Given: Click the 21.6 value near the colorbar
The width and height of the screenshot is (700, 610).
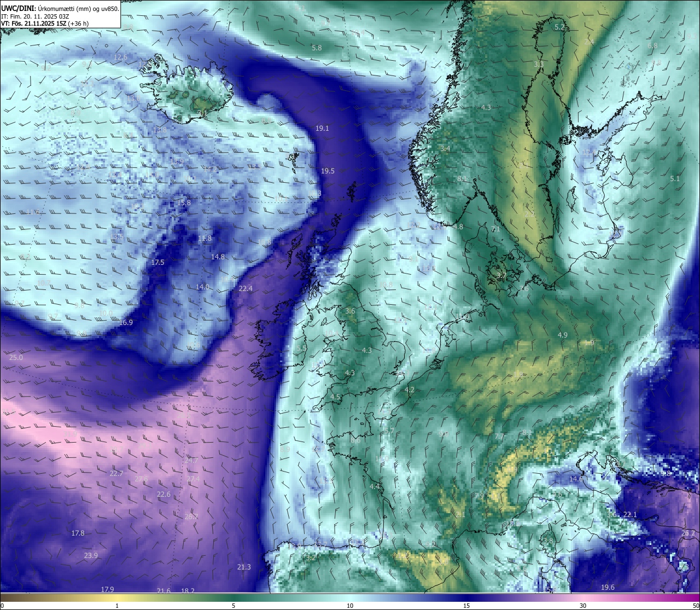Looking at the screenshot, I should (x=164, y=591).
